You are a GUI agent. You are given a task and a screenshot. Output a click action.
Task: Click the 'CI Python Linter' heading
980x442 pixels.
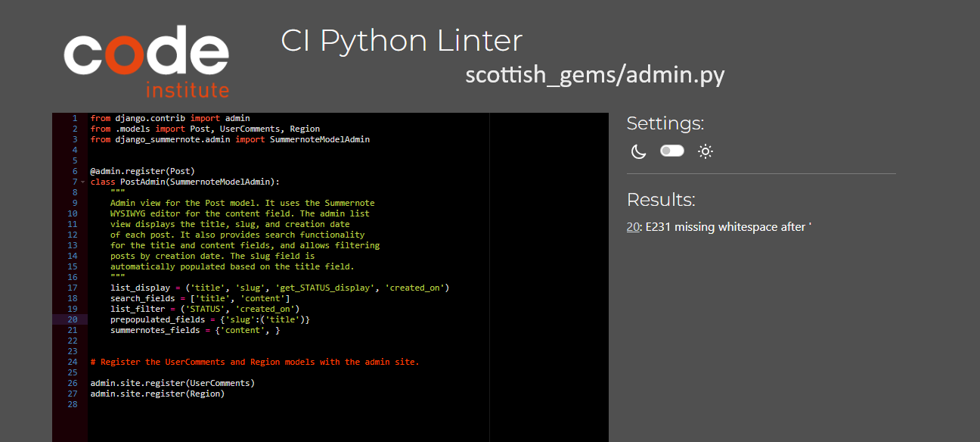point(402,40)
